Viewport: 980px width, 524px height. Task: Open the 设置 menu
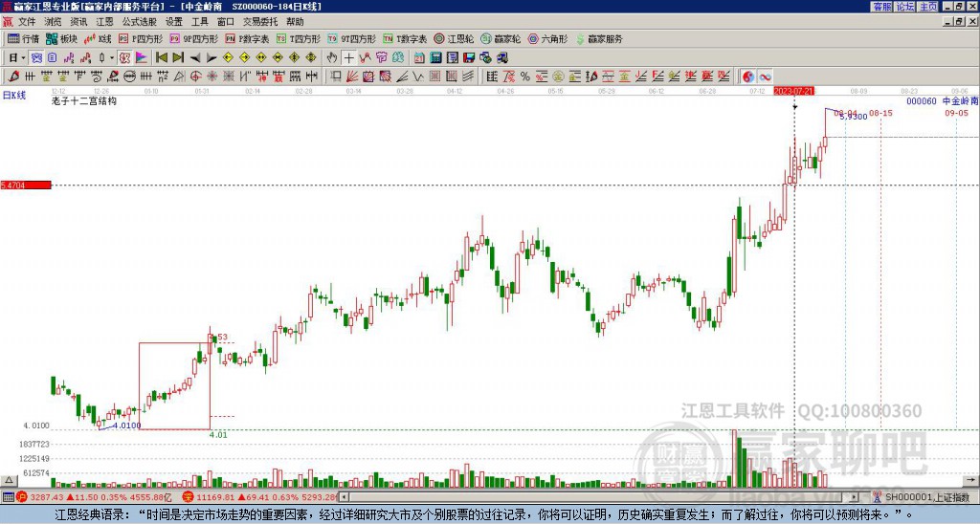pos(174,22)
